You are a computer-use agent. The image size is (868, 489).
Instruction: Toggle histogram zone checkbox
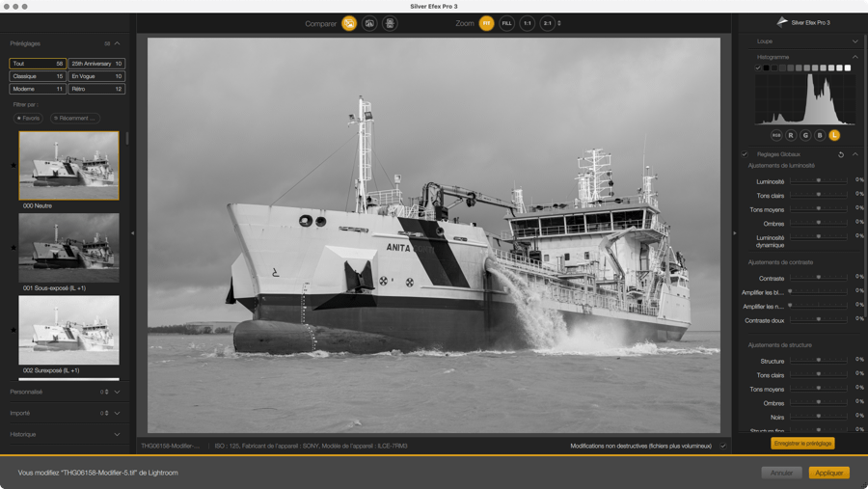[758, 68]
